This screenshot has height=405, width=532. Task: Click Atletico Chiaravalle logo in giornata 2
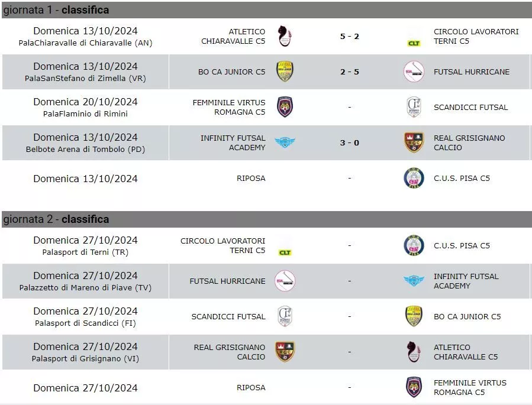tap(414, 352)
